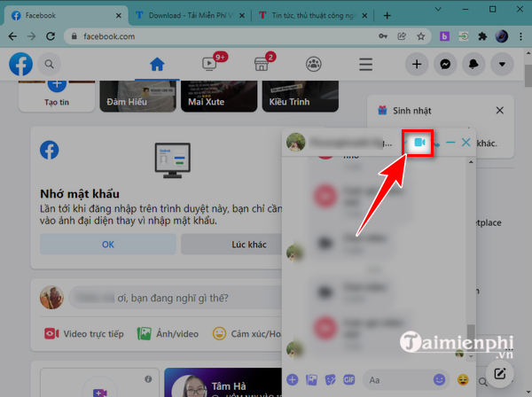Open Đàm Hiếu's story

click(x=138, y=97)
